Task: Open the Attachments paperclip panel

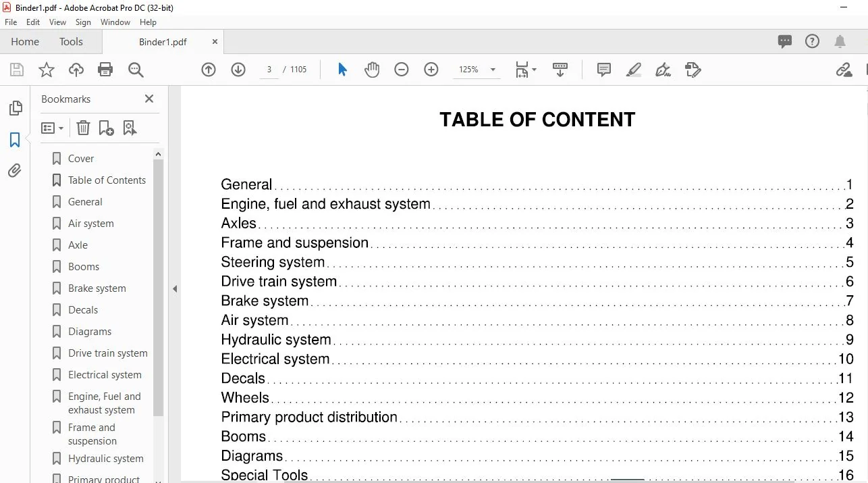Action: point(15,171)
